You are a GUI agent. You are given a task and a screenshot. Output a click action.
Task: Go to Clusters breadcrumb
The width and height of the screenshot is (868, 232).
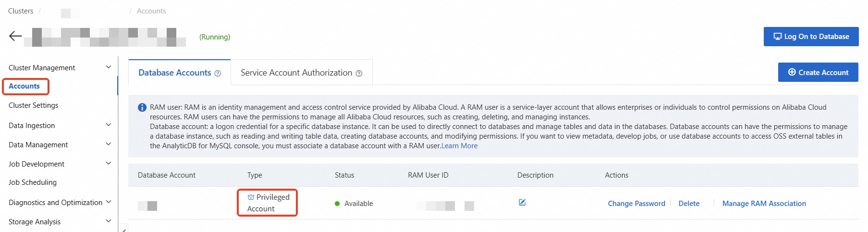(21, 11)
